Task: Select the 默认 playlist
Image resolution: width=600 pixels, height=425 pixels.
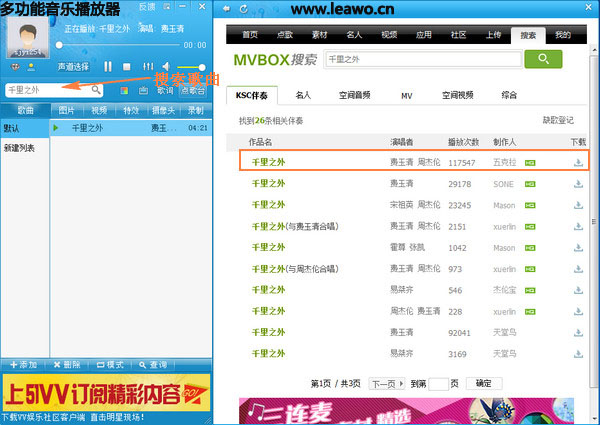Action: pyautogui.click(x=25, y=128)
